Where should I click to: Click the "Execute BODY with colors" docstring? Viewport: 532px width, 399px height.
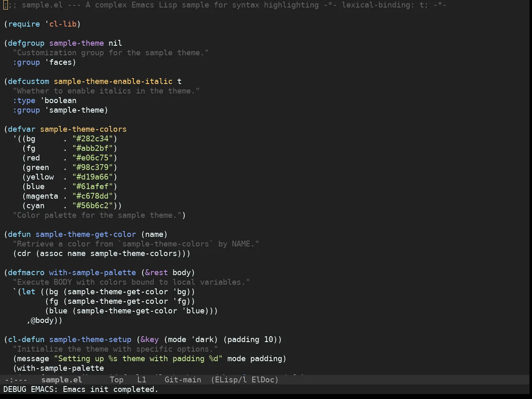pyautogui.click(x=131, y=282)
